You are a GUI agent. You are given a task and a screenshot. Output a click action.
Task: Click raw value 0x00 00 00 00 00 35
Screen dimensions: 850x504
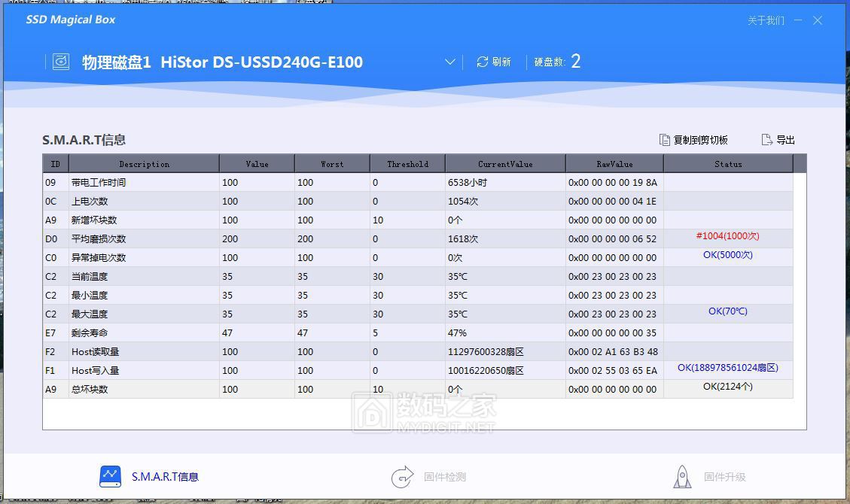coord(613,333)
